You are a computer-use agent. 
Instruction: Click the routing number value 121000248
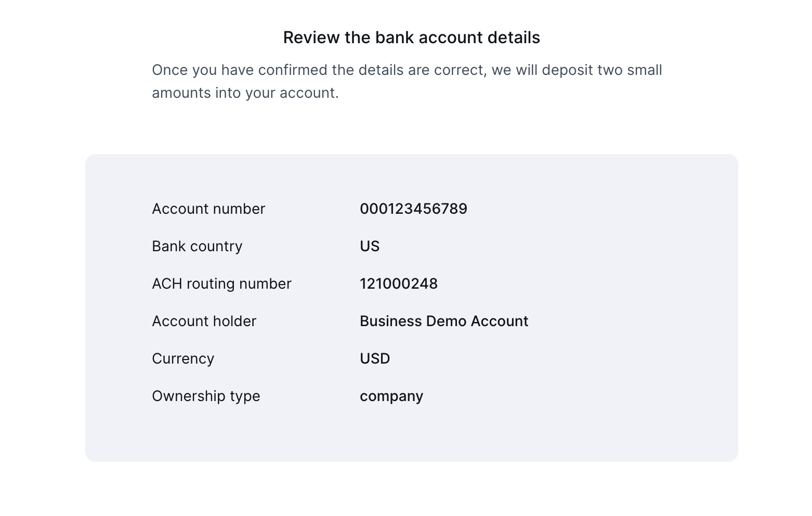pos(399,283)
